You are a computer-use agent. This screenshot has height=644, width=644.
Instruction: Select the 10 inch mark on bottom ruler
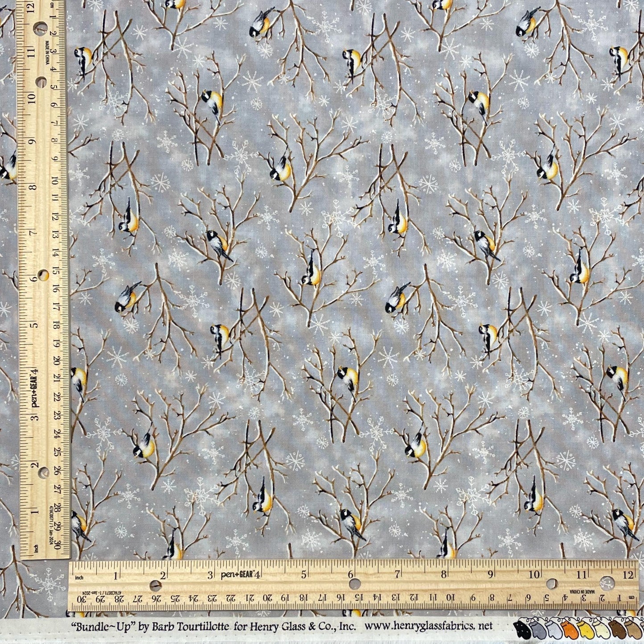click(534, 575)
